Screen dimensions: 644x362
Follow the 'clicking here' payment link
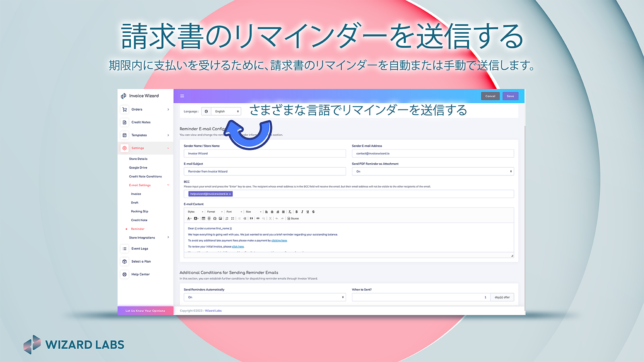tap(279, 241)
